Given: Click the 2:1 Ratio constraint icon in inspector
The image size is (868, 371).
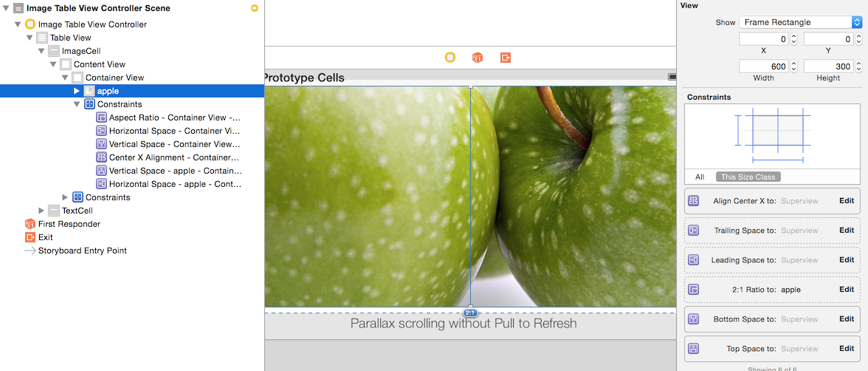Looking at the screenshot, I should [694, 290].
